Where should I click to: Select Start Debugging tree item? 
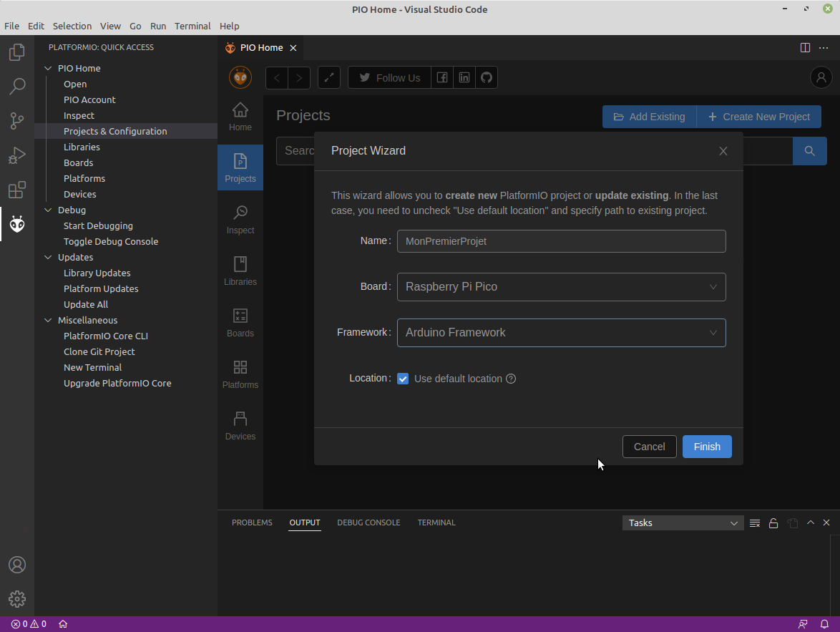click(x=126, y=225)
